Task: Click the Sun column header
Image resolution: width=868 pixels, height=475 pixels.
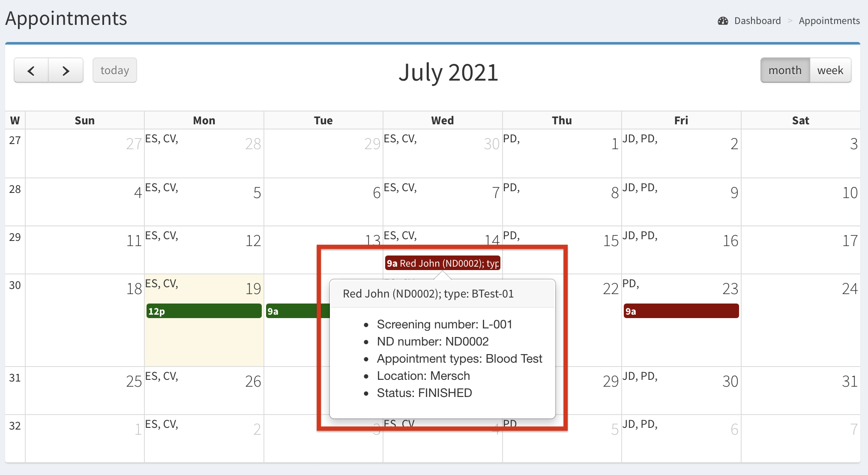Action: [x=84, y=120]
